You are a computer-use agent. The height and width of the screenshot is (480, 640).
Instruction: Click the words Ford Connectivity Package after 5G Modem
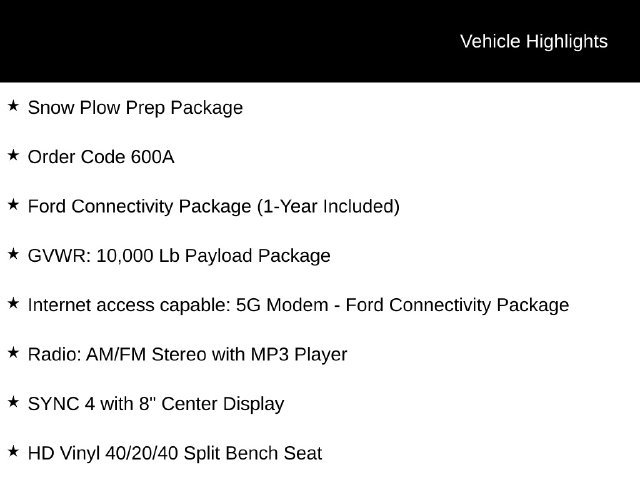[x=458, y=305]
